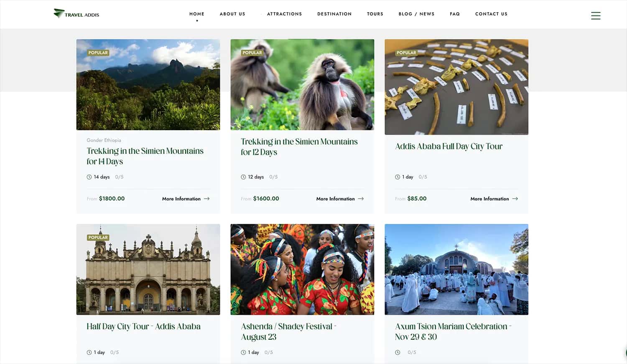Click arrow icon next to $1800.00 More Information
The width and height of the screenshot is (627, 364).
(x=206, y=199)
